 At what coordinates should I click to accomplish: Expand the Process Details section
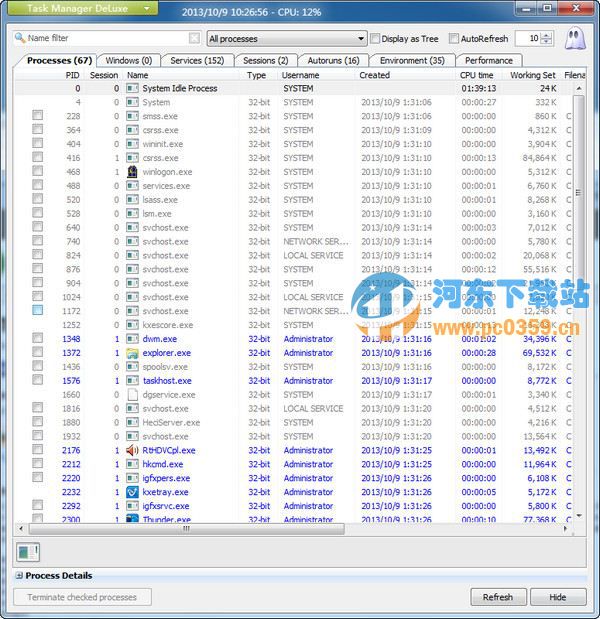pyautogui.click(x=19, y=576)
